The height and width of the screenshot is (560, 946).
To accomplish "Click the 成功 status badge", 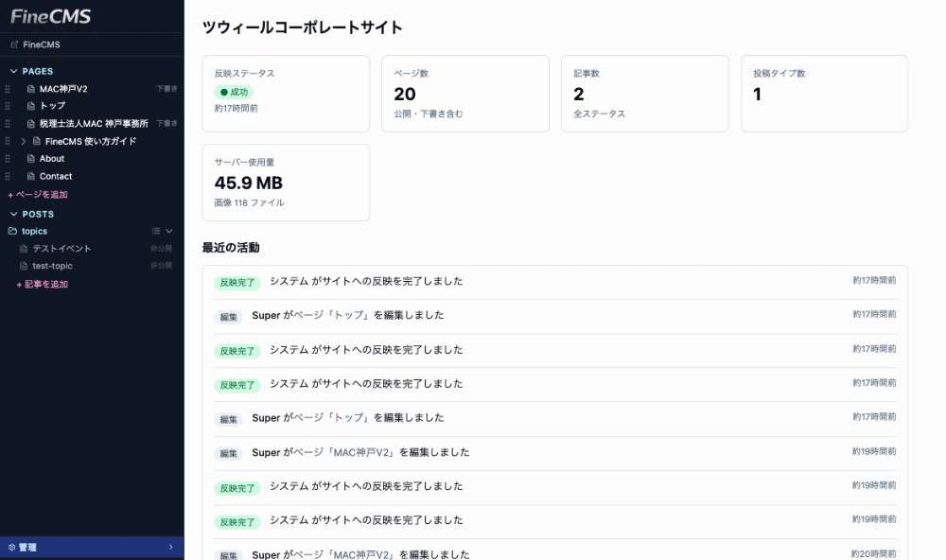I will pyautogui.click(x=234, y=93).
